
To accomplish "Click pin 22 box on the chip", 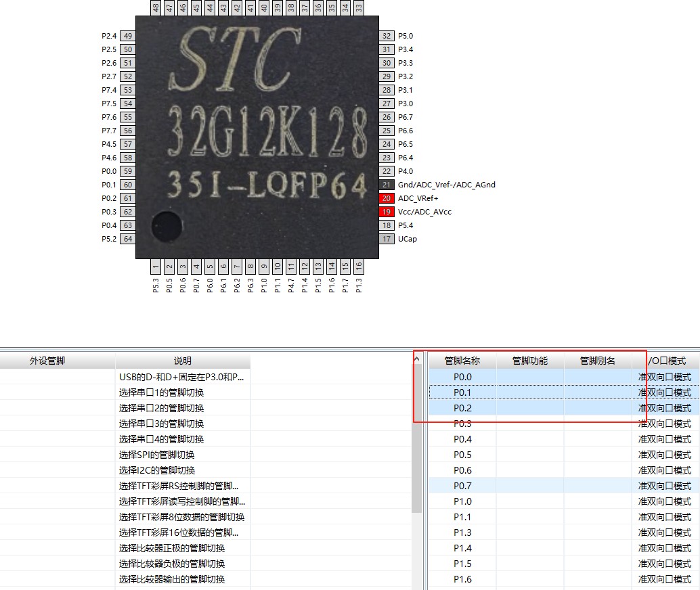I will [x=387, y=171].
